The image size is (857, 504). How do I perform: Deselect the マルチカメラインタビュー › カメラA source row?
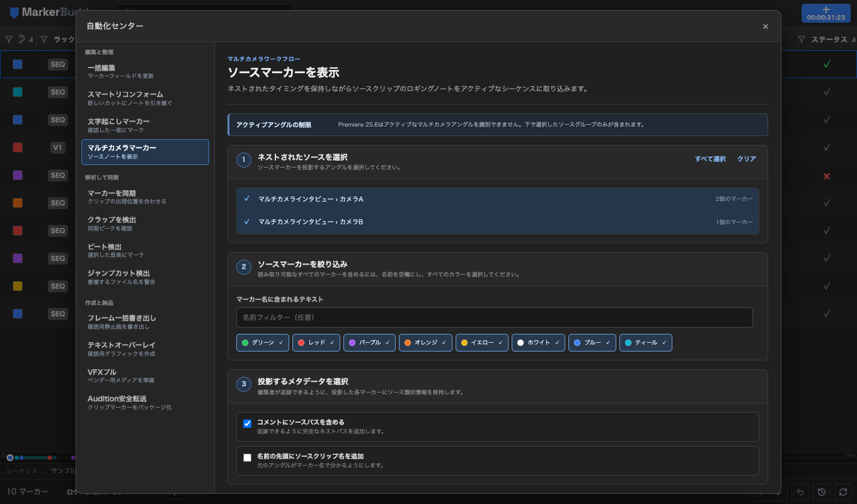point(498,199)
